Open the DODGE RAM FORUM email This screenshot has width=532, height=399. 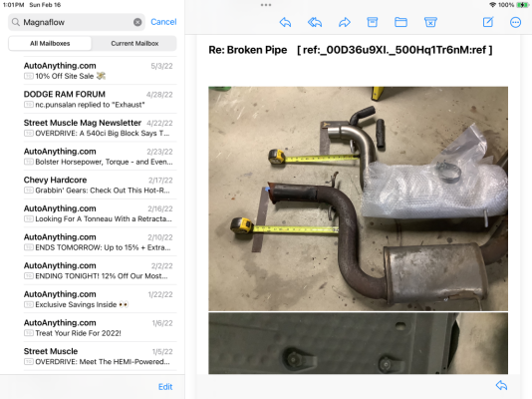tap(99, 99)
